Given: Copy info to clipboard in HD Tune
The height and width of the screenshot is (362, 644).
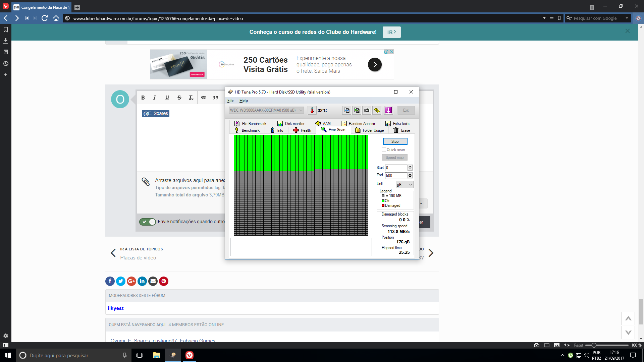Looking at the screenshot, I should pos(346,110).
